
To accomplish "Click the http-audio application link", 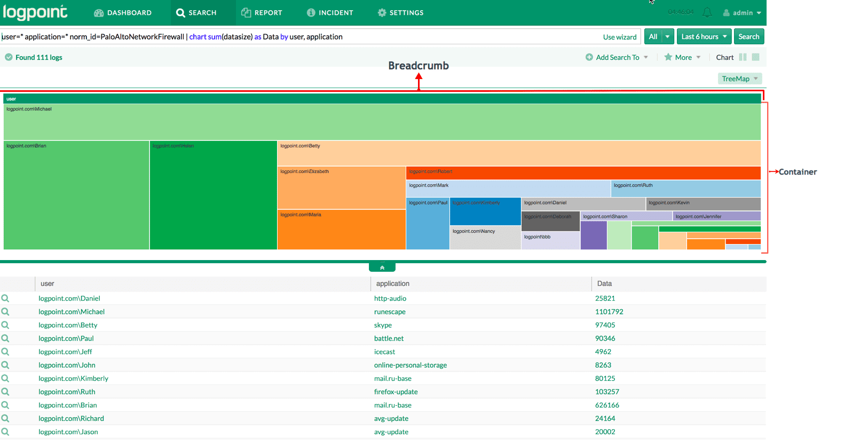I will [390, 298].
